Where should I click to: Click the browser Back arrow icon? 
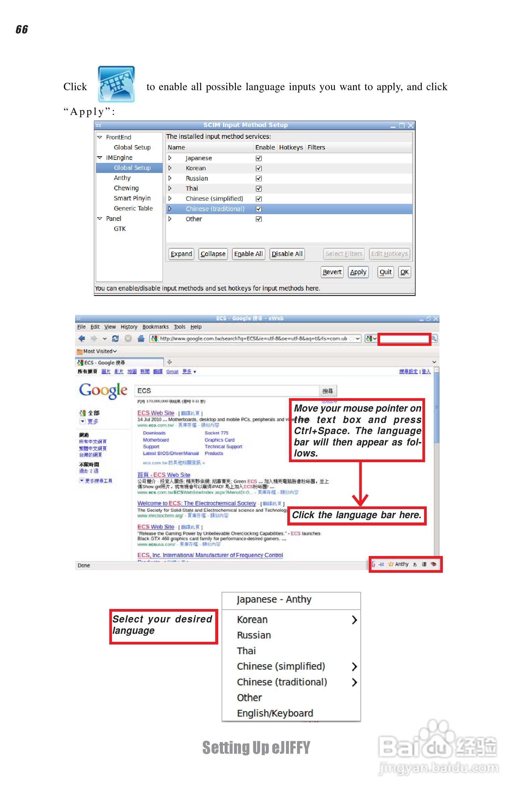(x=82, y=339)
